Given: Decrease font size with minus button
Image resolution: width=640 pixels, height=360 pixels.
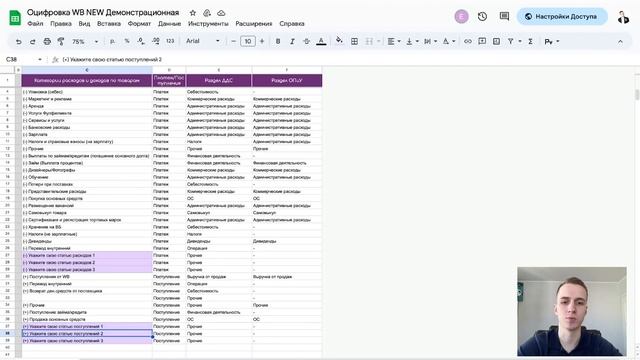Looking at the screenshot, I should (x=233, y=41).
